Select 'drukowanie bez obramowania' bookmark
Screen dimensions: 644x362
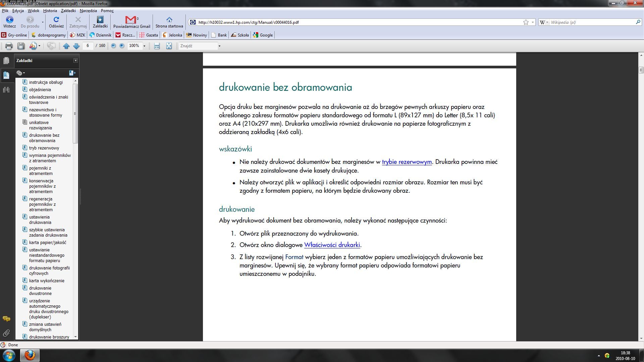(x=44, y=138)
